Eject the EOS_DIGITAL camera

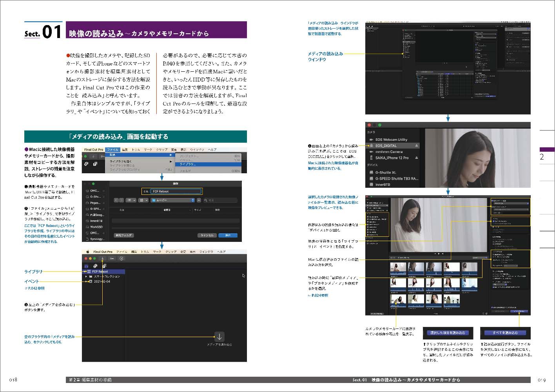tap(416, 146)
